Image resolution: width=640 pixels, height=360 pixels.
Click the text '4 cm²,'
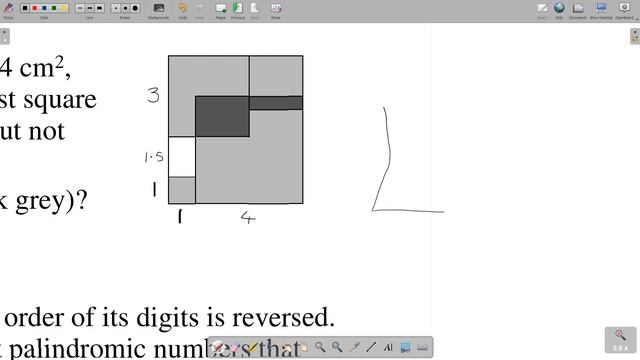(x=35, y=68)
